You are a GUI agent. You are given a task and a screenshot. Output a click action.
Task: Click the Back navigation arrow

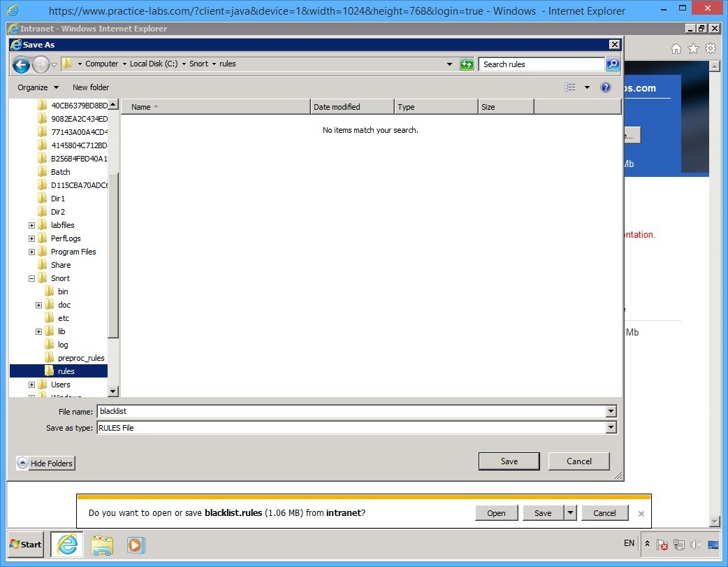coord(21,64)
